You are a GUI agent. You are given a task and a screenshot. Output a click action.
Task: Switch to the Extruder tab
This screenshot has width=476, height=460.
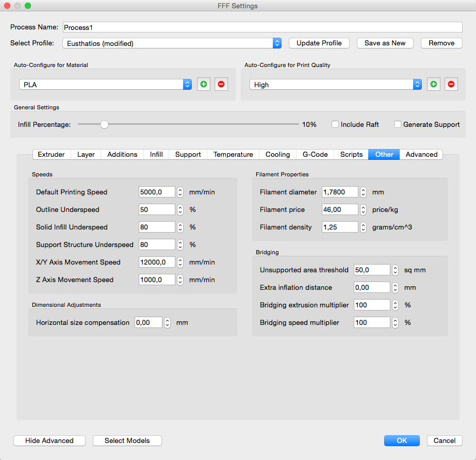(52, 155)
